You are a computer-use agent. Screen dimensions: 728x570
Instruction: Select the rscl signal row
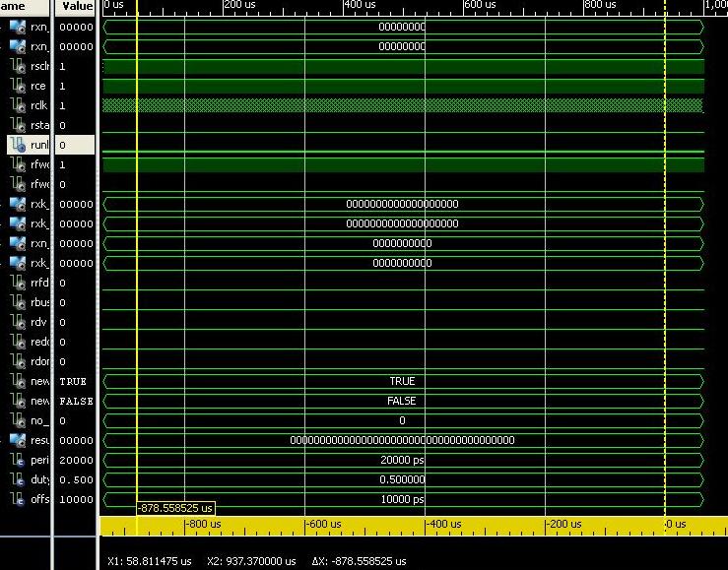click(x=39, y=66)
